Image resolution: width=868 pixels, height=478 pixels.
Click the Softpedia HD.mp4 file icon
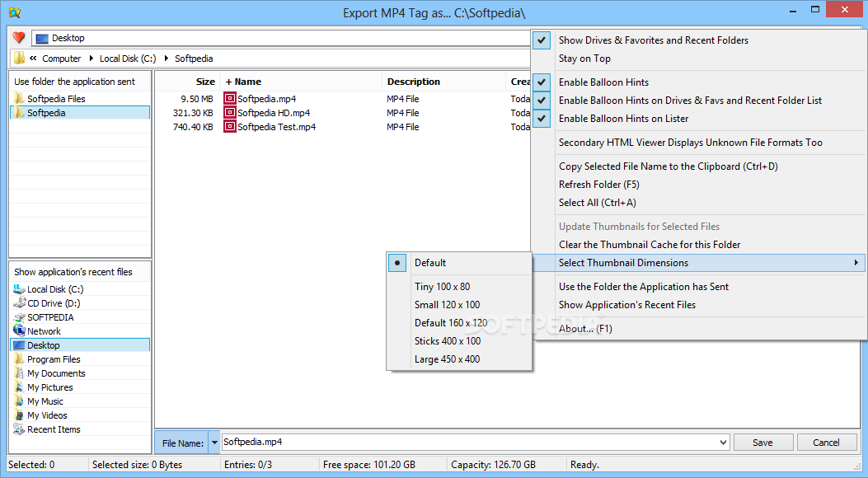[x=230, y=112]
